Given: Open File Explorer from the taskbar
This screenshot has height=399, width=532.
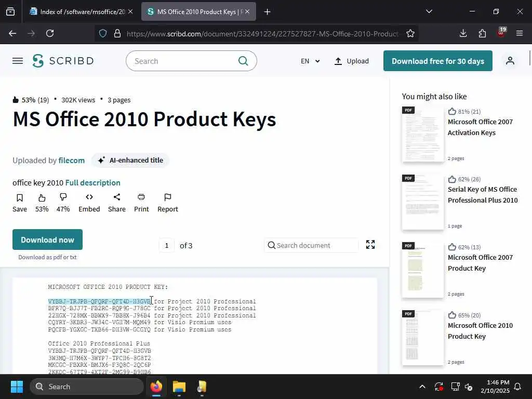Looking at the screenshot, I should point(179,387).
